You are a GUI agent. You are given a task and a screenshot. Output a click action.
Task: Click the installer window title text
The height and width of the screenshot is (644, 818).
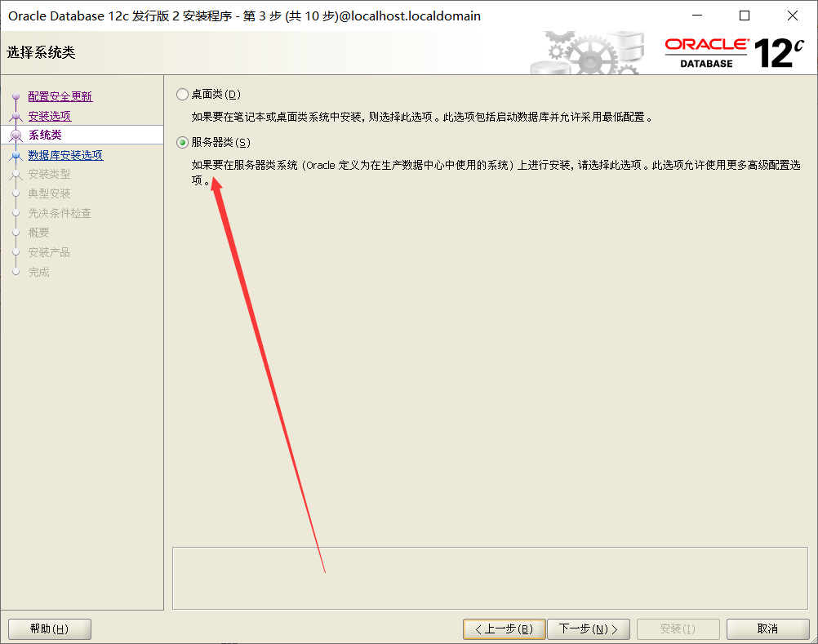[244, 16]
